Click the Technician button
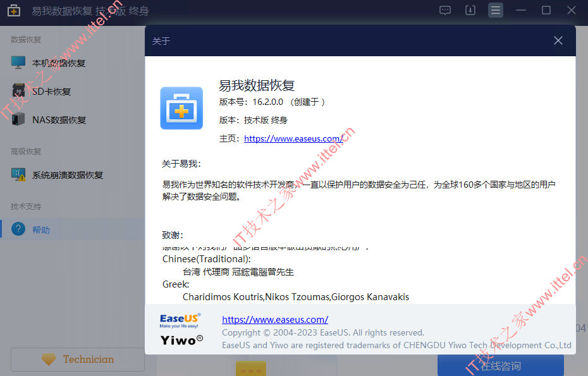 [78, 359]
